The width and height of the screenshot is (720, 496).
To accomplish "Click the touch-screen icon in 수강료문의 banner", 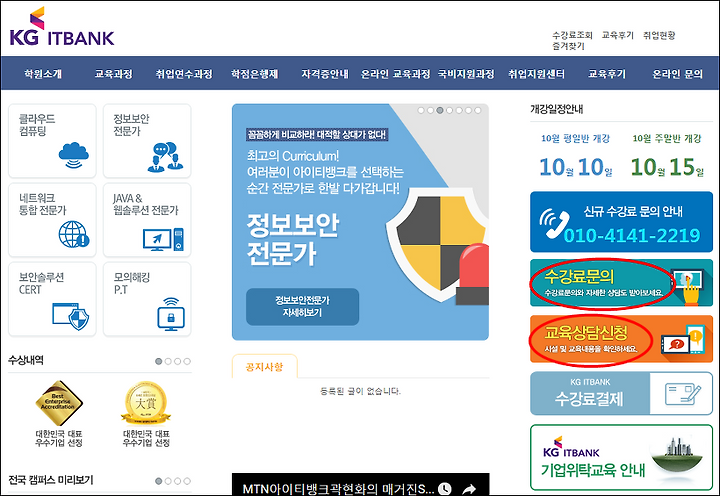I will coord(687,287).
